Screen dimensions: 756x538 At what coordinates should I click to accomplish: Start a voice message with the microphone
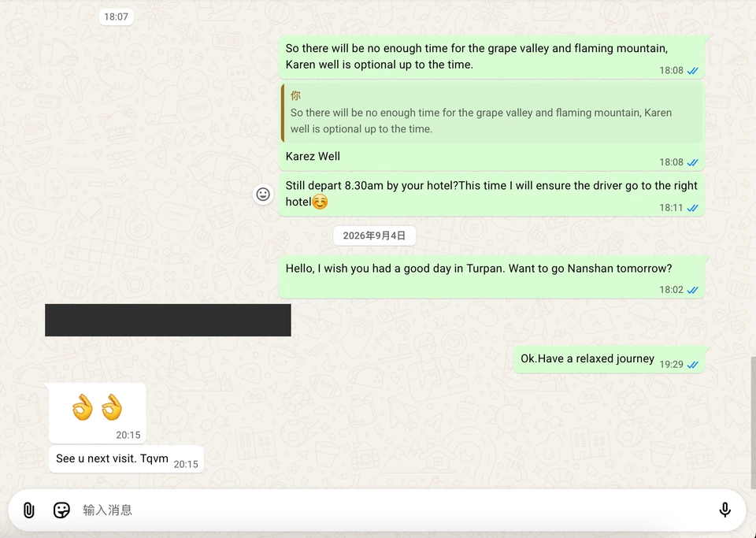tap(724, 510)
